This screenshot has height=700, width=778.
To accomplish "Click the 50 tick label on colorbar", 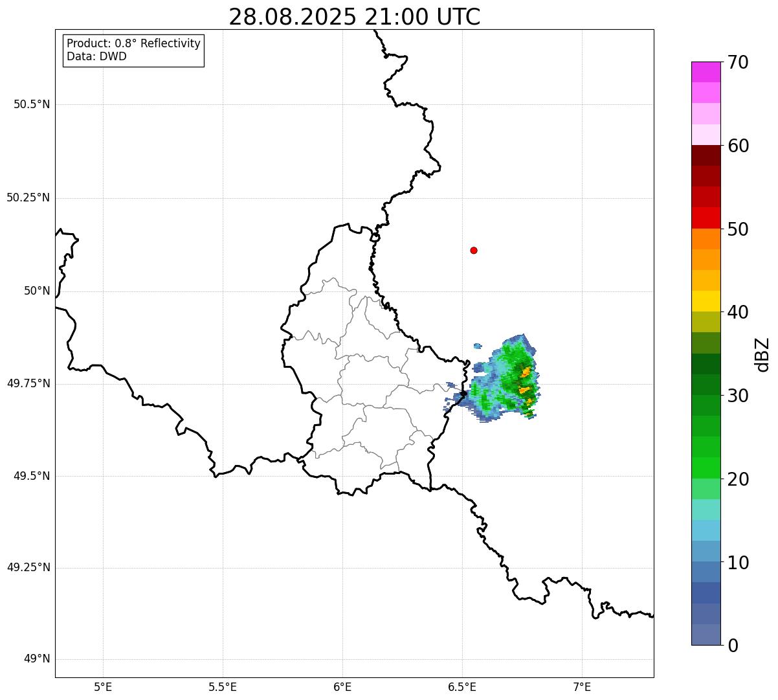I will point(738,229).
